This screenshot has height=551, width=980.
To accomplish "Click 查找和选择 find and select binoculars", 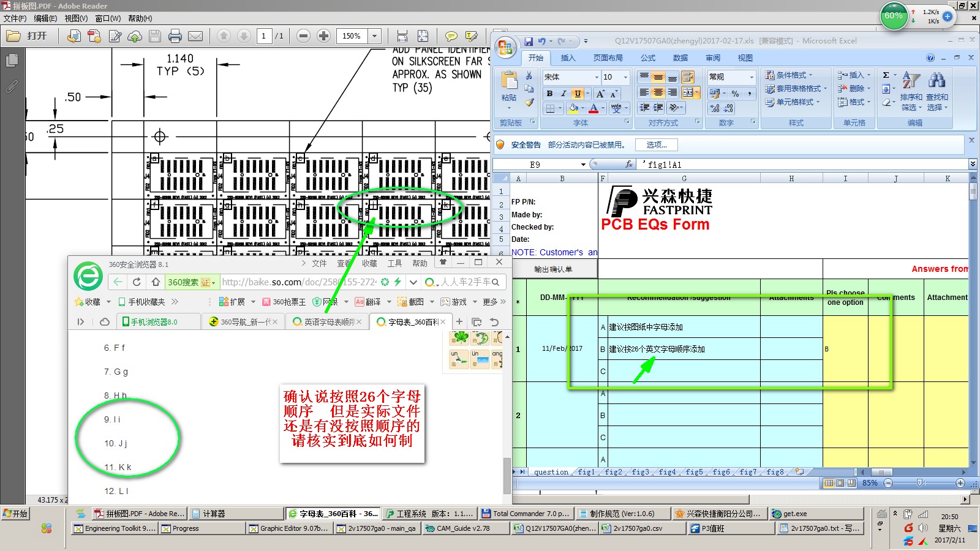I will 937,91.
